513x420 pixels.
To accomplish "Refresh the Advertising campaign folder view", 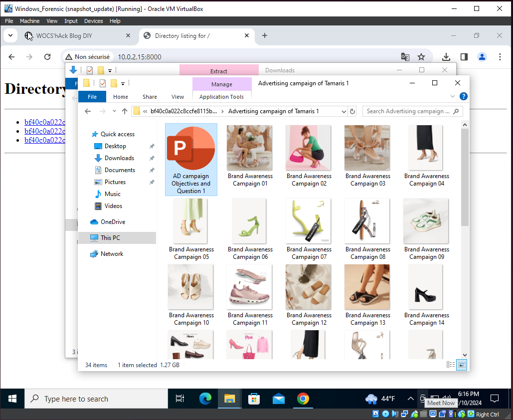I will pyautogui.click(x=352, y=111).
